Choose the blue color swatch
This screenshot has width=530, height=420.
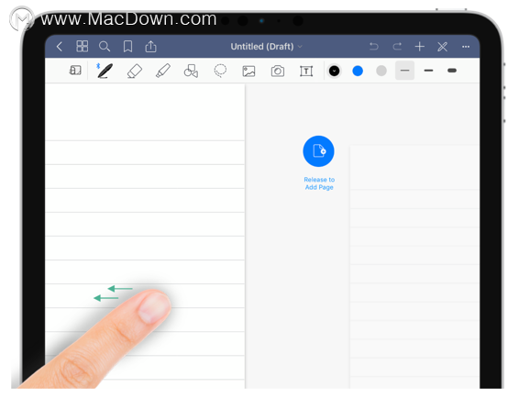[358, 71]
